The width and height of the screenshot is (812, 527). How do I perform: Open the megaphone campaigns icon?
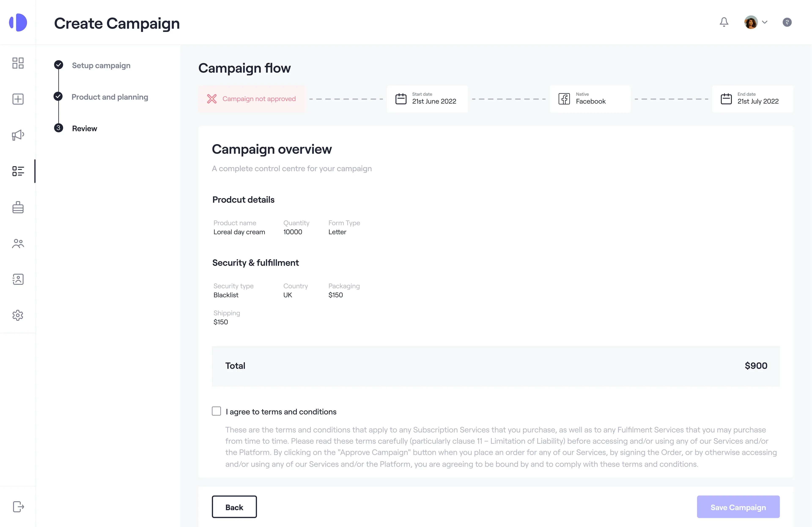point(18,135)
